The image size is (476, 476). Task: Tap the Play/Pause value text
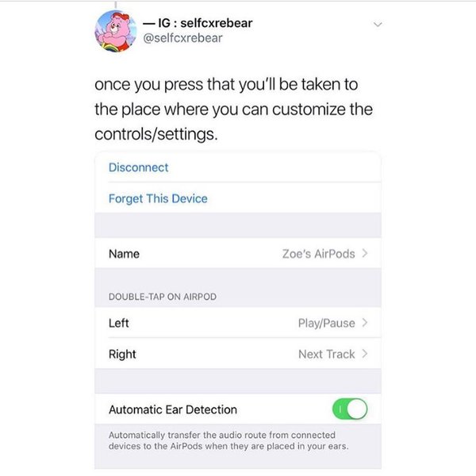click(x=326, y=323)
